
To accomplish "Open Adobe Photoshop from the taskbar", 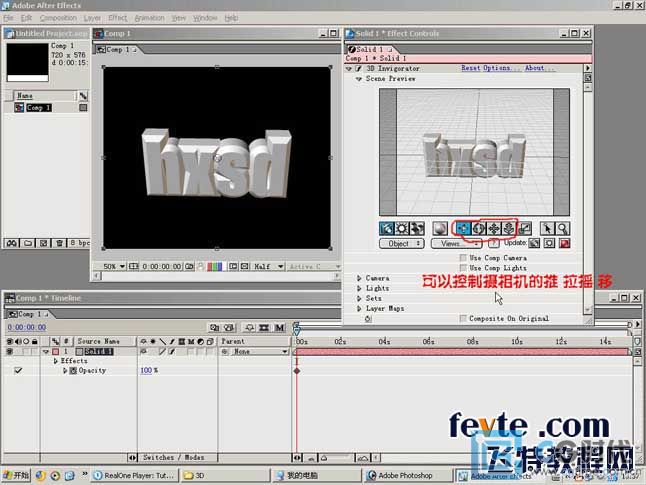I will click(405, 476).
